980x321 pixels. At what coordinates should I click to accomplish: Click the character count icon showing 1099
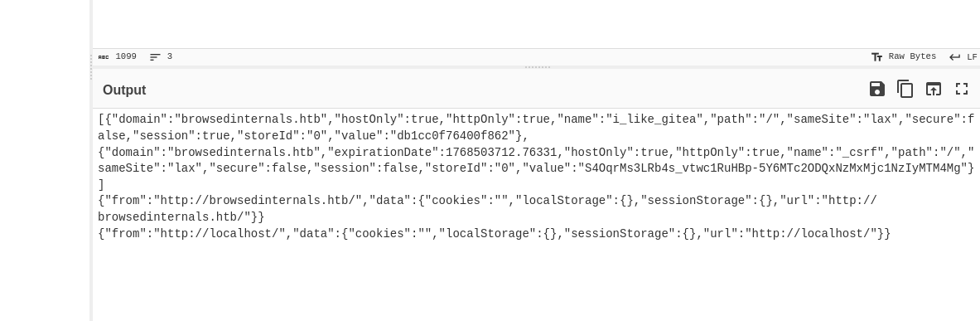[104, 57]
